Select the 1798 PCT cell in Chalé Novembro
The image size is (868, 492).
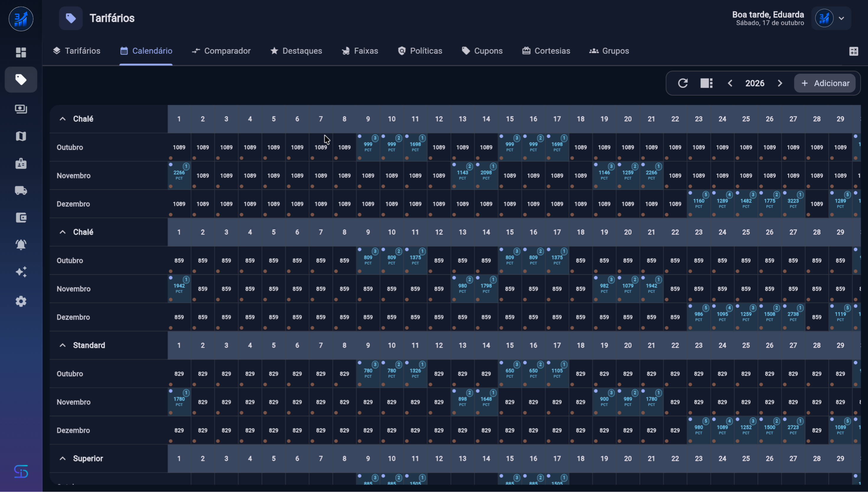tap(486, 288)
